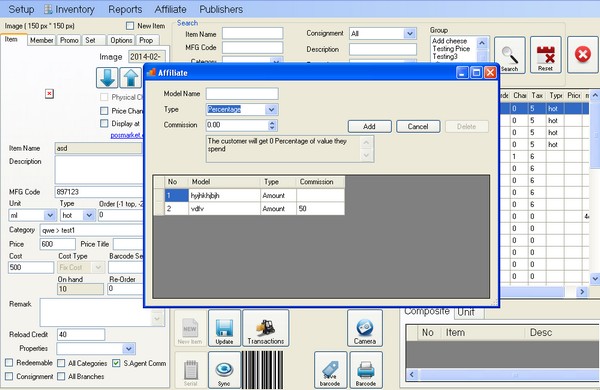This screenshot has height=390, width=600.
Task: Enable the Consignment checkbox at bottom left
Action: point(10,376)
